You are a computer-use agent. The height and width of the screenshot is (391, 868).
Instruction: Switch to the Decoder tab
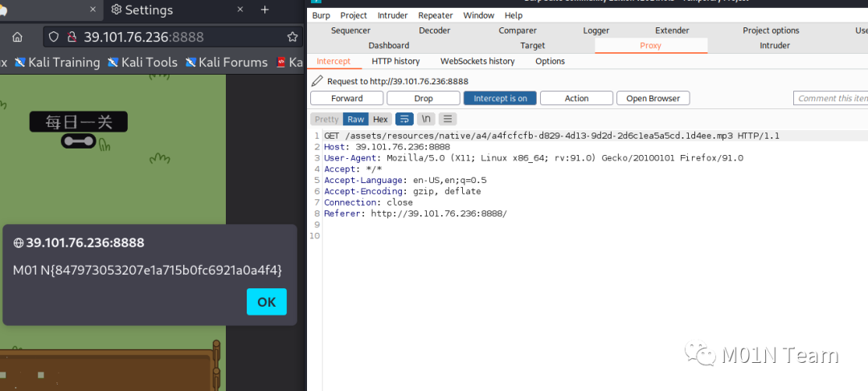[x=435, y=31]
